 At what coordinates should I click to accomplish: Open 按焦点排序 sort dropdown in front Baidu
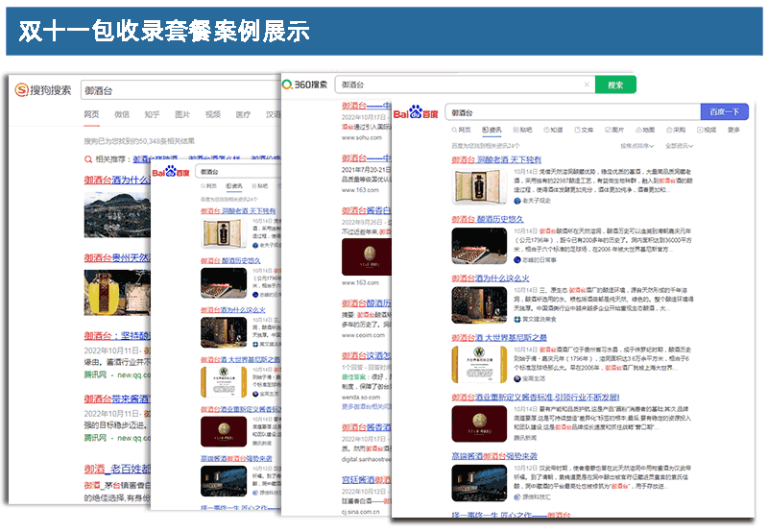coord(636,146)
